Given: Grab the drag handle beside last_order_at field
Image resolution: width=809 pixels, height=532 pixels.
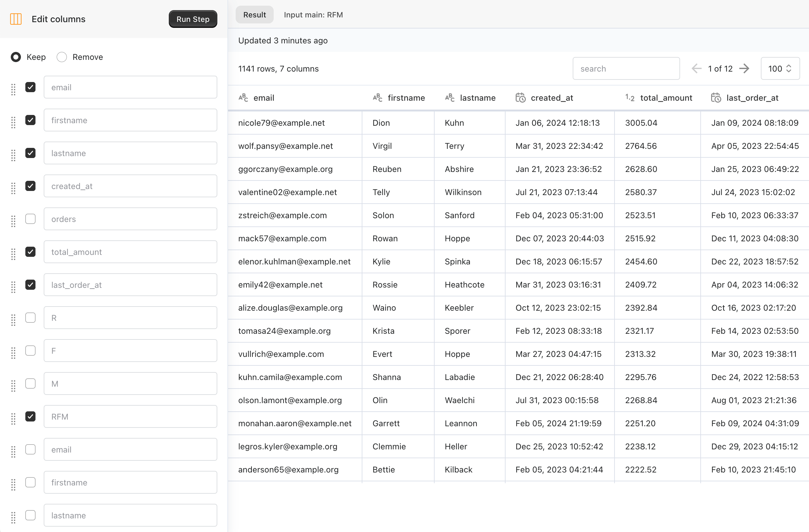Looking at the screenshot, I should pos(13,287).
